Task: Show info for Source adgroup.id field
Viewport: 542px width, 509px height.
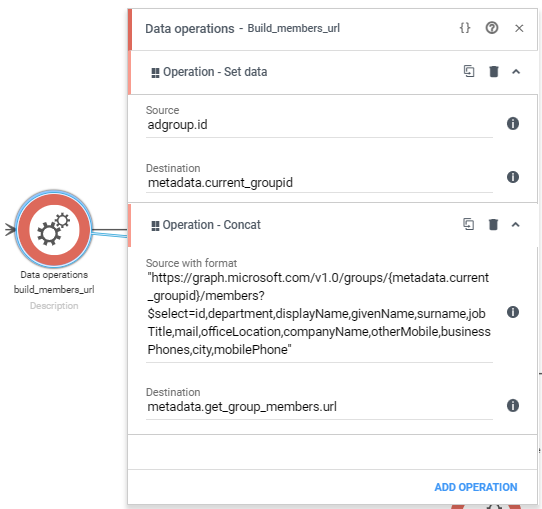Action: click(513, 123)
